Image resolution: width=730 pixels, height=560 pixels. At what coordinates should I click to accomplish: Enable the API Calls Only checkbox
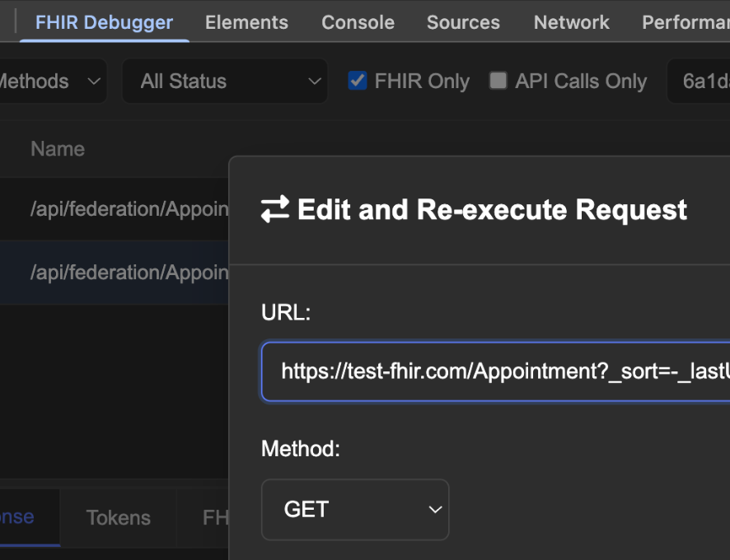click(x=498, y=81)
